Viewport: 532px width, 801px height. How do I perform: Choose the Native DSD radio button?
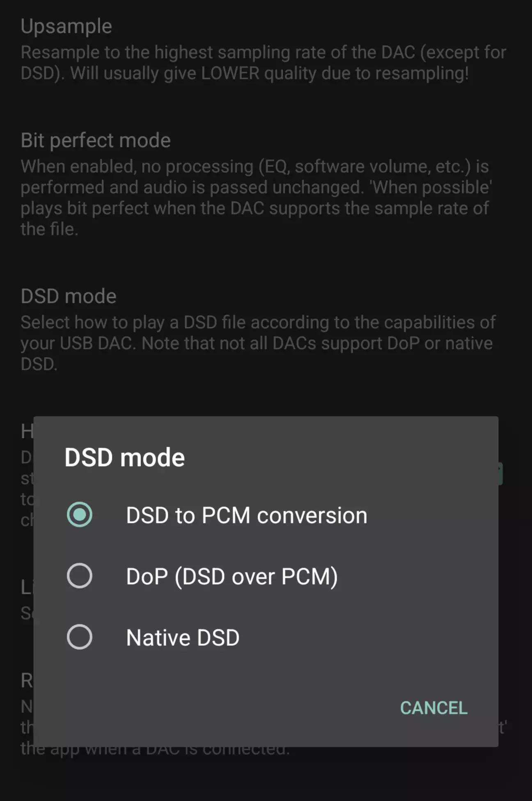79,637
